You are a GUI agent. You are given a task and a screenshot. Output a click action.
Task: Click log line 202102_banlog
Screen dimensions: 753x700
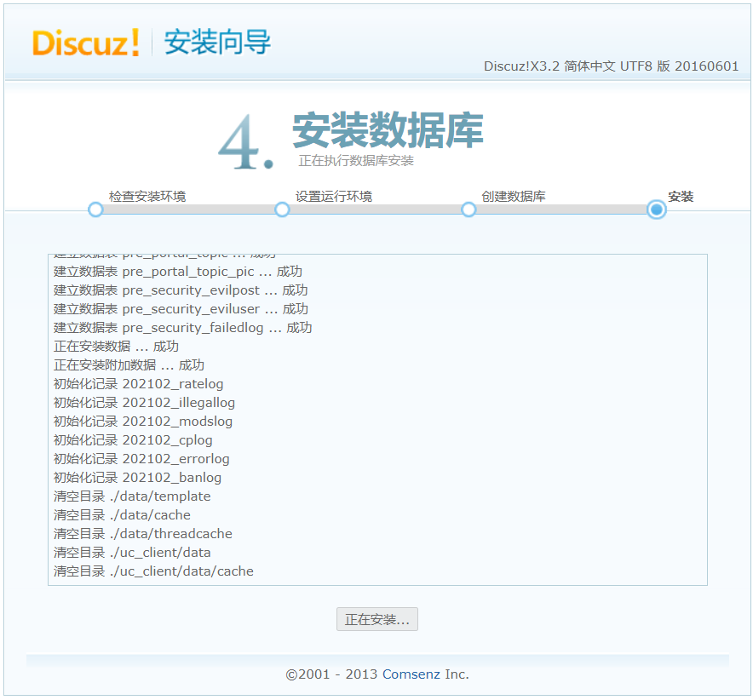point(137,478)
